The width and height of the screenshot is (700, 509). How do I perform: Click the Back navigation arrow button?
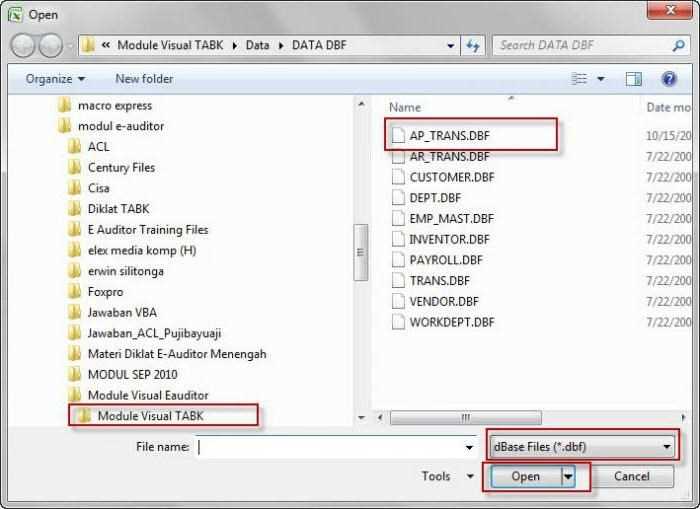click(x=22, y=45)
